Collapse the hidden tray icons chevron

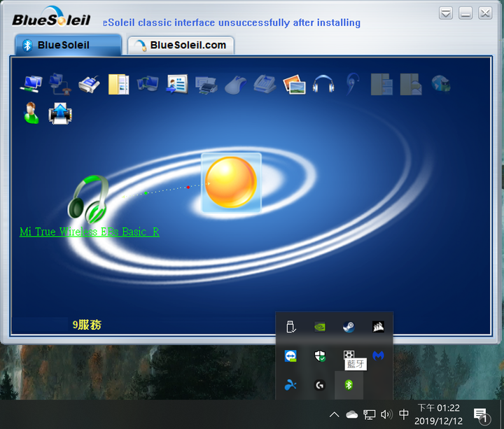(335, 414)
